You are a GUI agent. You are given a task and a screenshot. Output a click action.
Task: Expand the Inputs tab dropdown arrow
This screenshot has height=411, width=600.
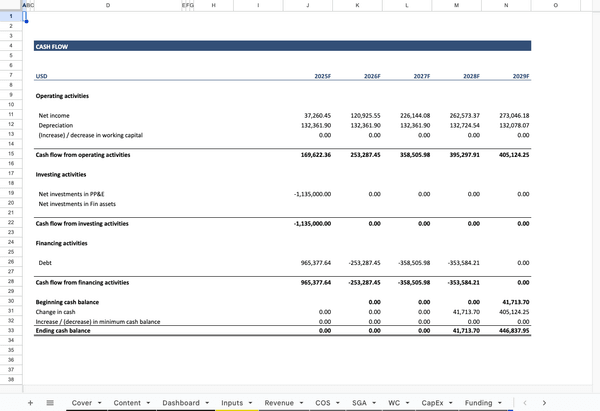(x=251, y=401)
